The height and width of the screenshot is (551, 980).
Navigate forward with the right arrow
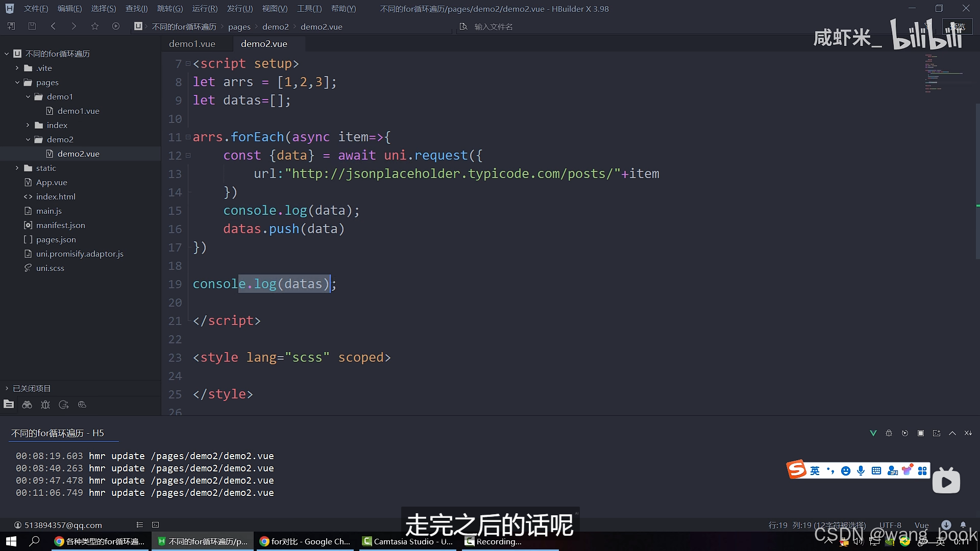pos(74,26)
